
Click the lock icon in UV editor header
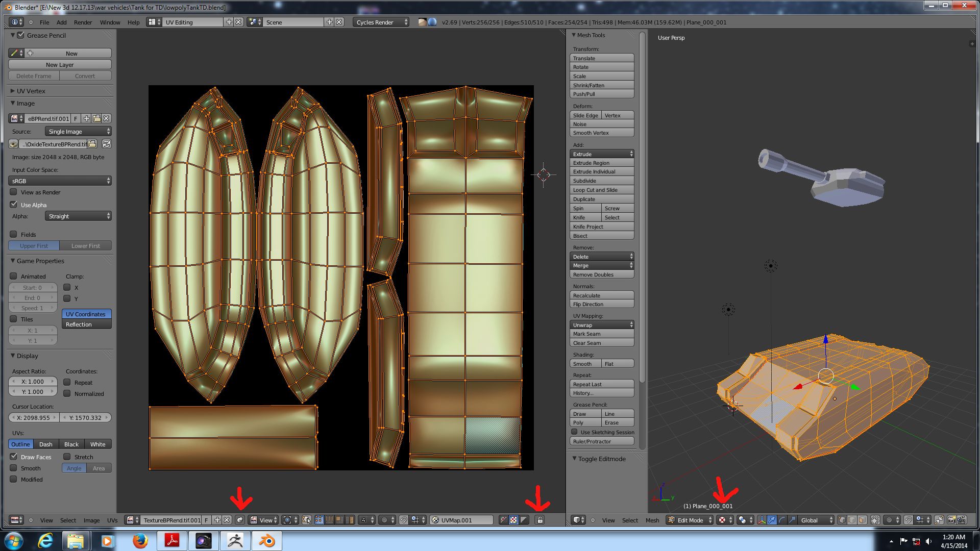pyautogui.click(x=540, y=520)
